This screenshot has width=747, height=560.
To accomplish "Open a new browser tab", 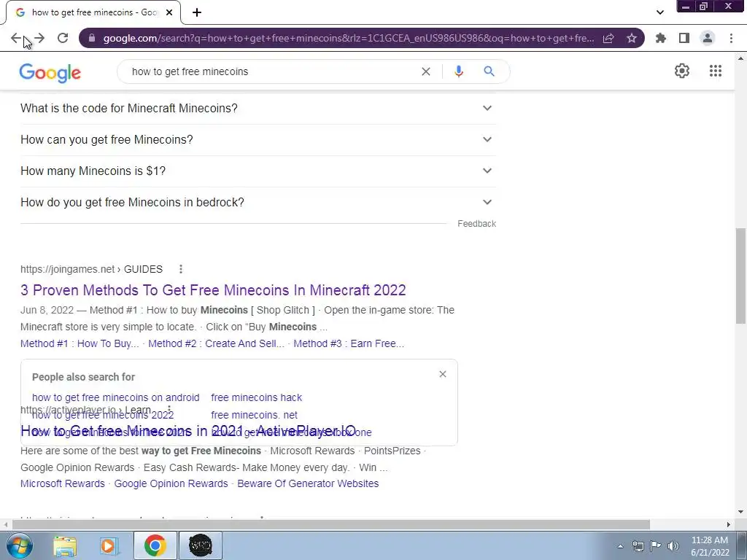I will (197, 12).
